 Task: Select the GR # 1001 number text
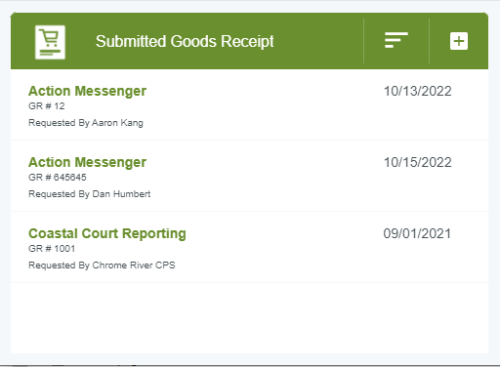point(52,249)
